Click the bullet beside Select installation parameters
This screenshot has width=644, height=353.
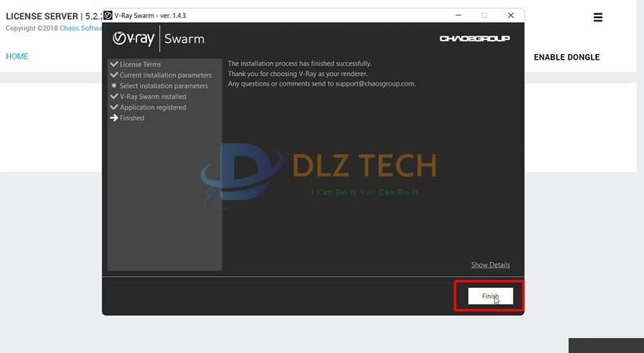114,86
